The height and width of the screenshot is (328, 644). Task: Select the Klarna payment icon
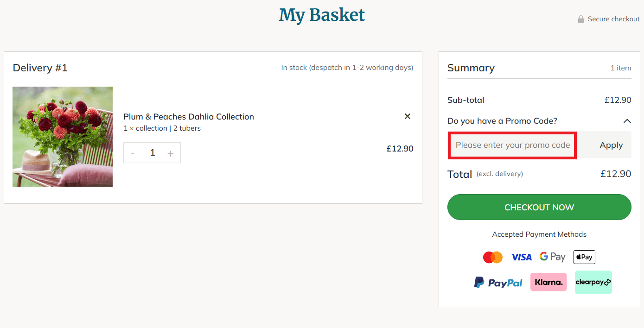pos(548,282)
